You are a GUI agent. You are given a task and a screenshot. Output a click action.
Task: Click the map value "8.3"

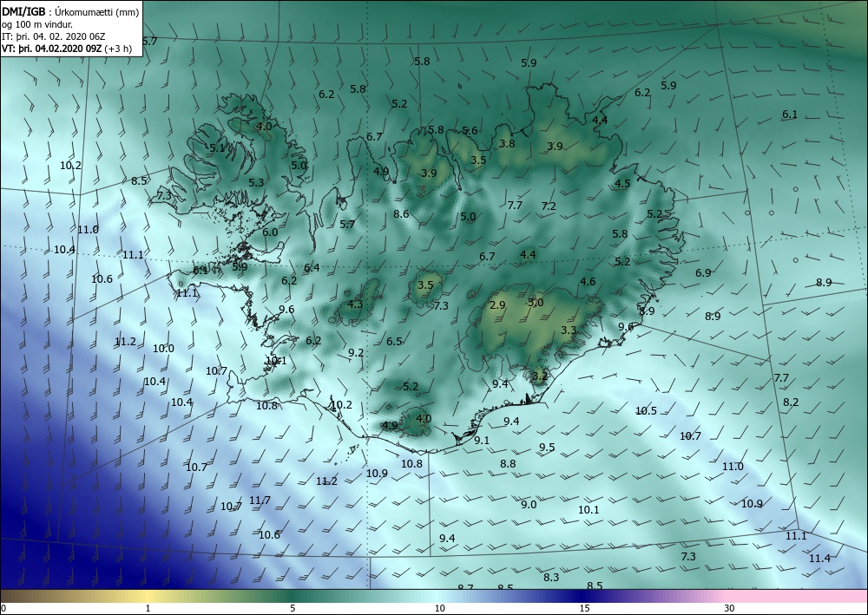(x=551, y=577)
